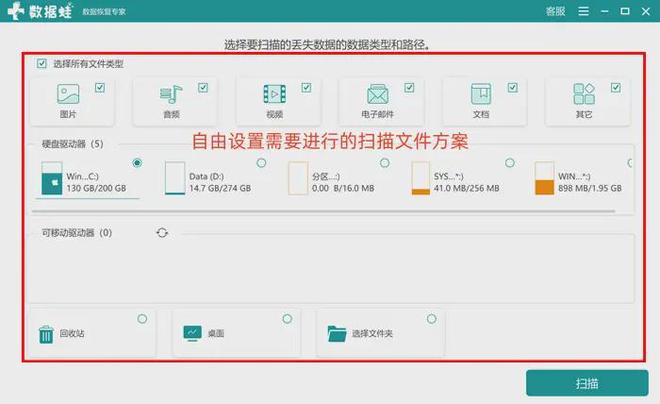Open 客服 customer service
660x404 pixels.
coord(556,11)
